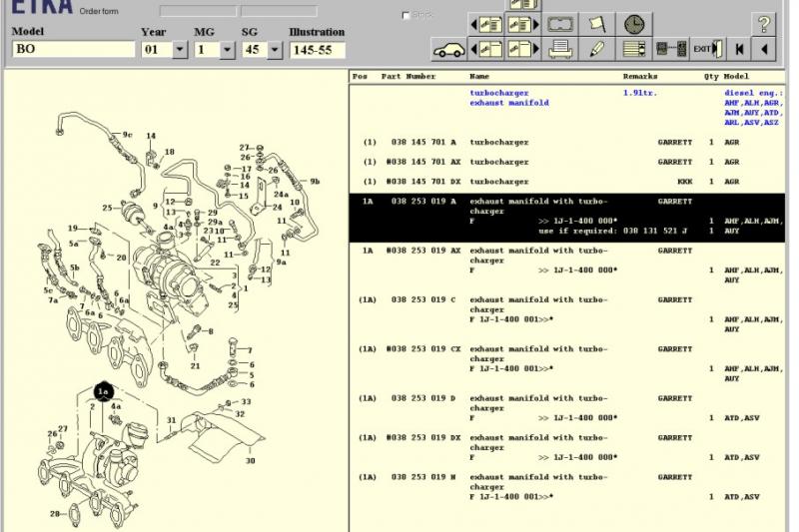The height and width of the screenshot is (532, 799).
Task: Print with the printer icon
Action: coord(560,49)
